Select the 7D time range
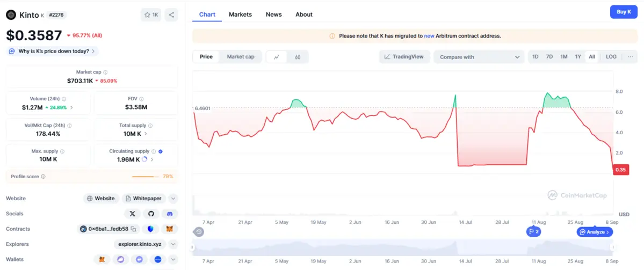Image resolution: width=644 pixels, height=270 pixels. 549,57
